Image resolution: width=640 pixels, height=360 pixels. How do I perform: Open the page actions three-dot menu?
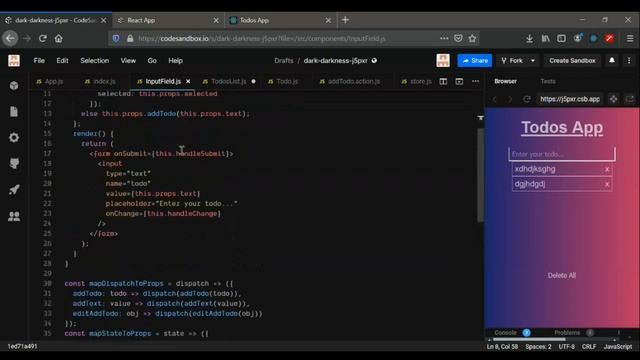coord(444,38)
